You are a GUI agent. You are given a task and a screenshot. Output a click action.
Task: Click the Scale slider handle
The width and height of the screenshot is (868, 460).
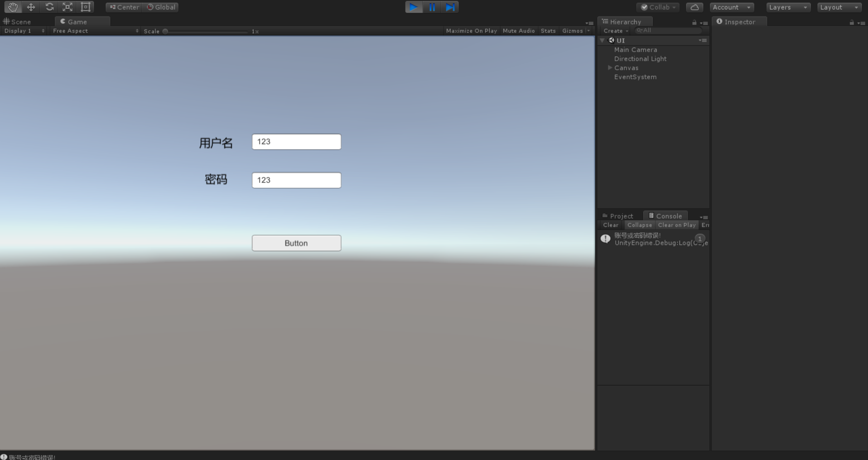click(165, 31)
